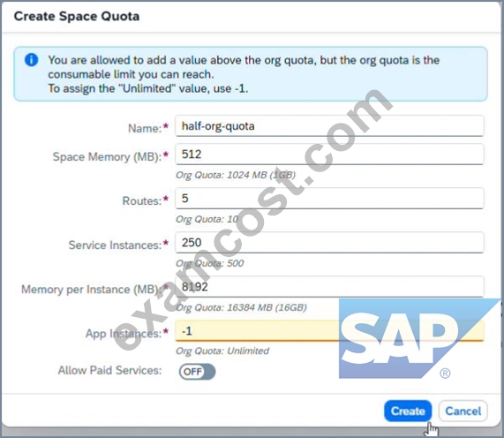Click into the Routes input field
The image size is (504, 438).
click(329, 199)
